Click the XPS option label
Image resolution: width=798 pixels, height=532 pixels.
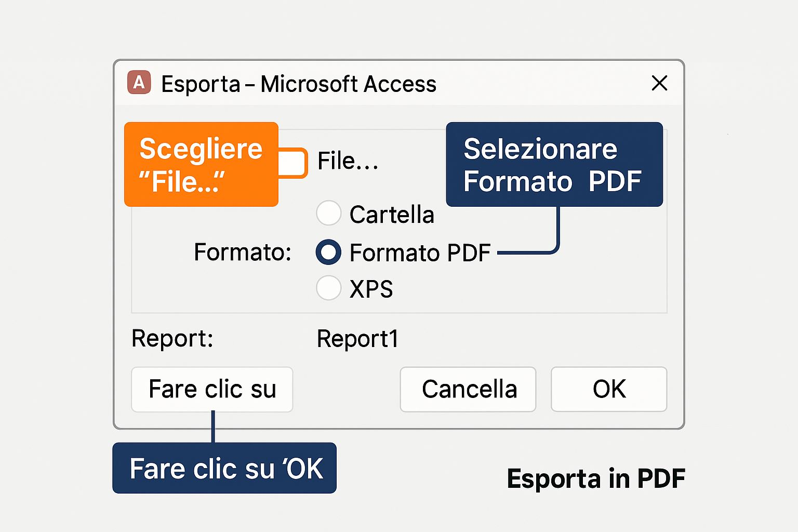[x=371, y=289]
